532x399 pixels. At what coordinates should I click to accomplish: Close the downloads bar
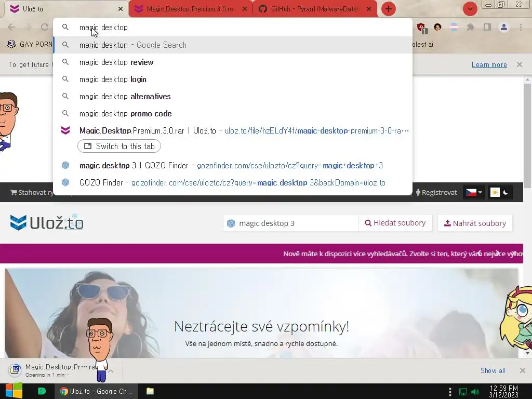523,370
